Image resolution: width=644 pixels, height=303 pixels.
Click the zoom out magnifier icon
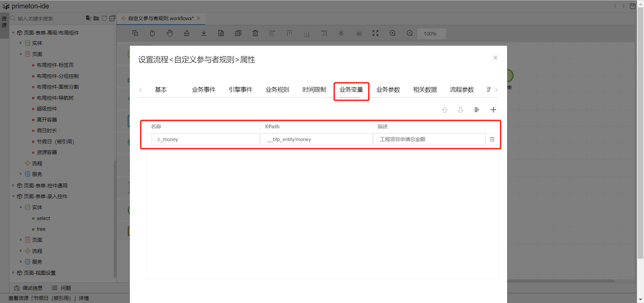(410, 33)
